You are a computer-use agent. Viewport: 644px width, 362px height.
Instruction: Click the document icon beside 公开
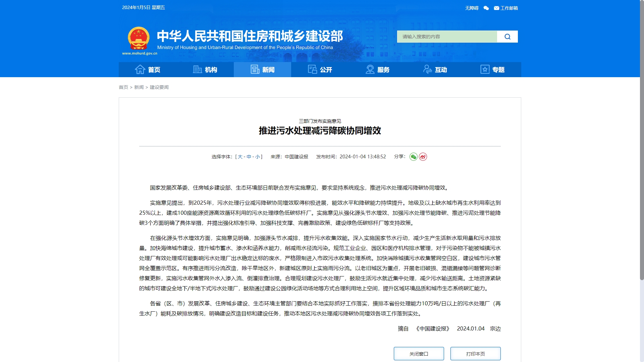click(312, 69)
